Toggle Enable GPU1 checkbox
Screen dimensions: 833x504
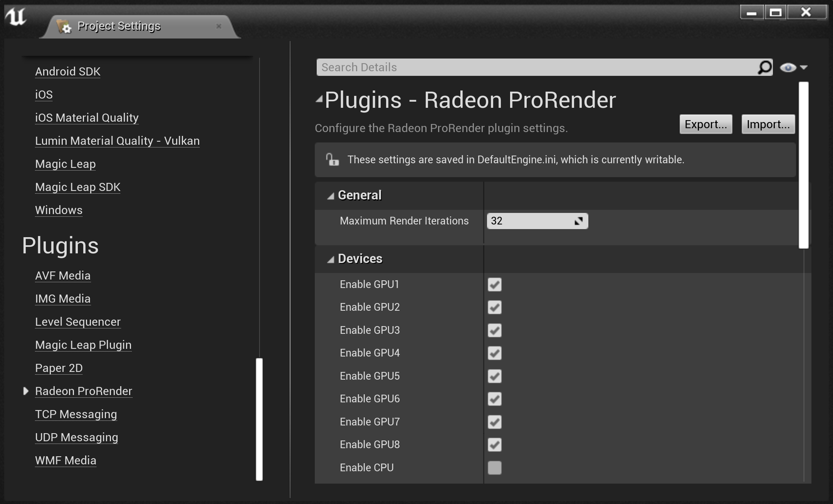[x=494, y=284]
